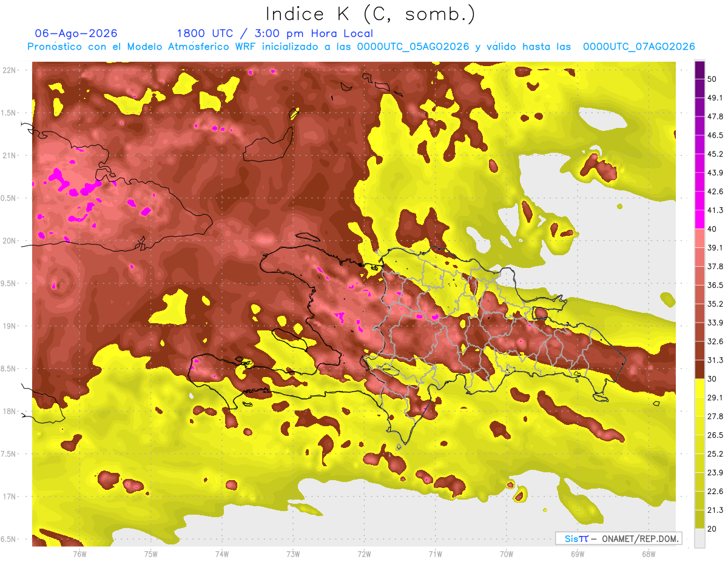This screenshot has height=562, width=728.
Task: Click the colorbar value '27.8'
Action: point(715,416)
